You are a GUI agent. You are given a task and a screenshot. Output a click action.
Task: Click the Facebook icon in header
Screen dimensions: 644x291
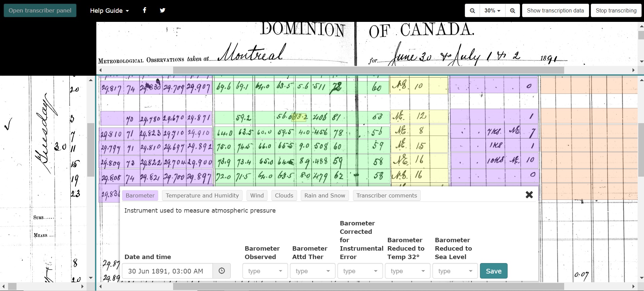(x=144, y=10)
